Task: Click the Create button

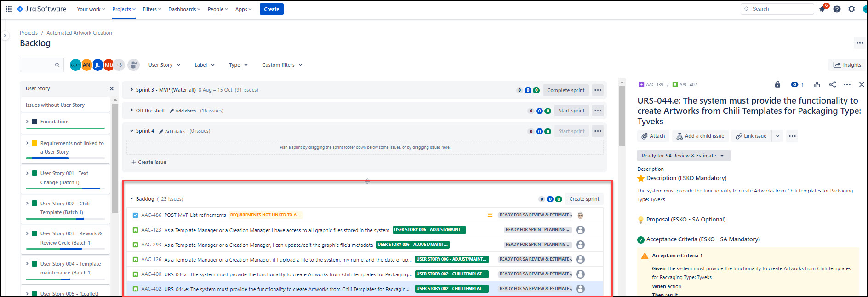Action: pos(271,9)
